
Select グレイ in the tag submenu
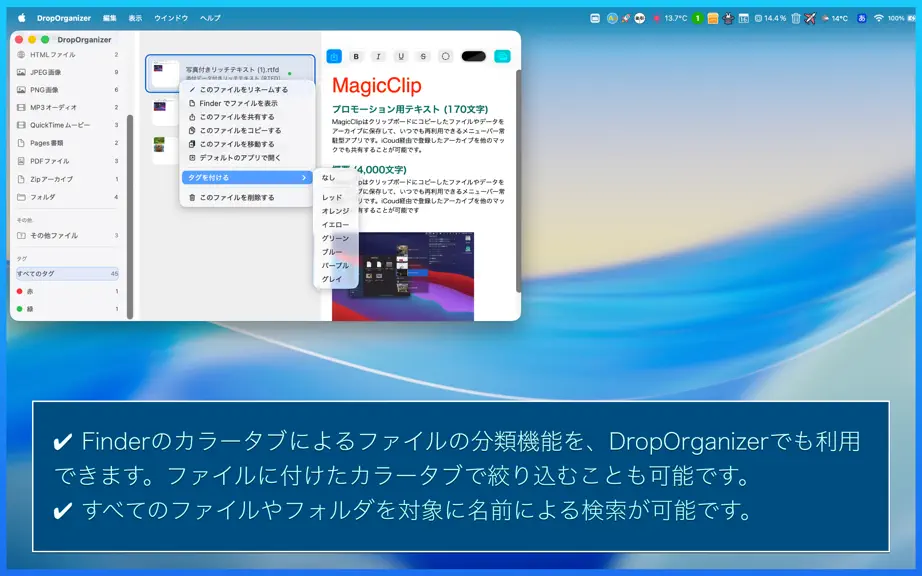[x=336, y=279]
